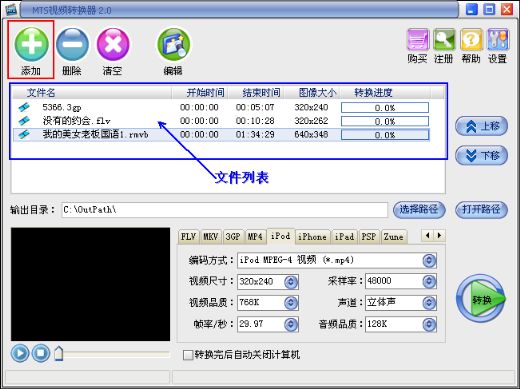Open the 注册 register key icon
This screenshot has height=389, width=520.
point(444,40)
